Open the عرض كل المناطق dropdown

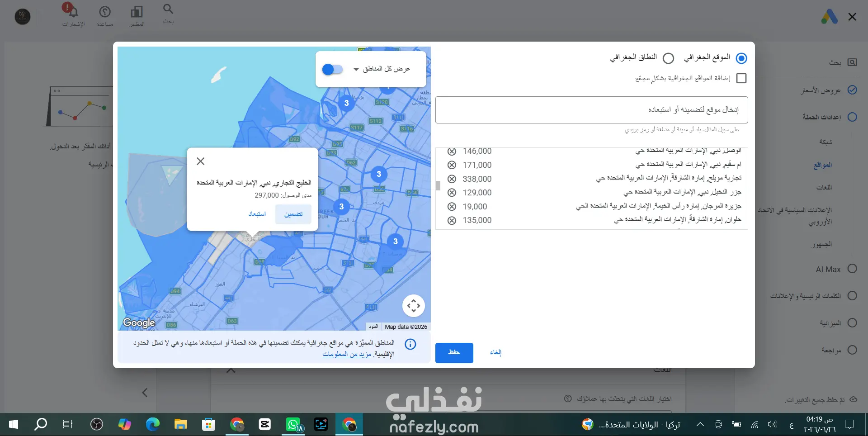point(382,69)
